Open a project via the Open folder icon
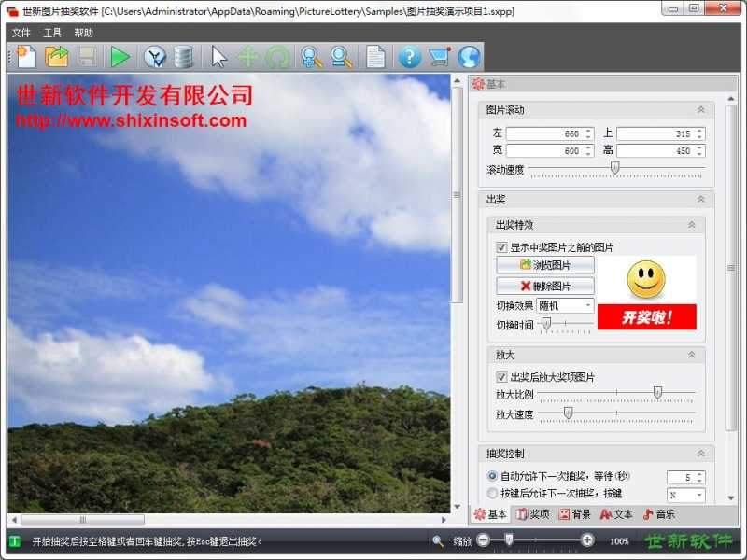This screenshot has width=747, height=560. [58, 56]
